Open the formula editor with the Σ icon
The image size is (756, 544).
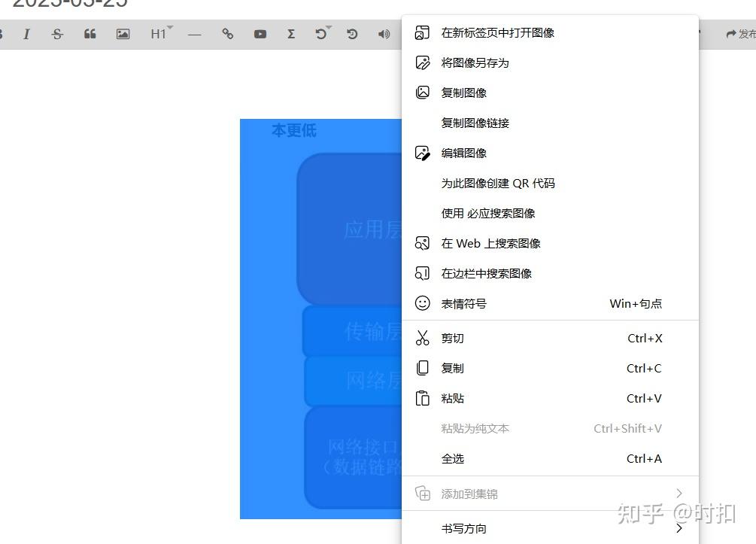[291, 34]
